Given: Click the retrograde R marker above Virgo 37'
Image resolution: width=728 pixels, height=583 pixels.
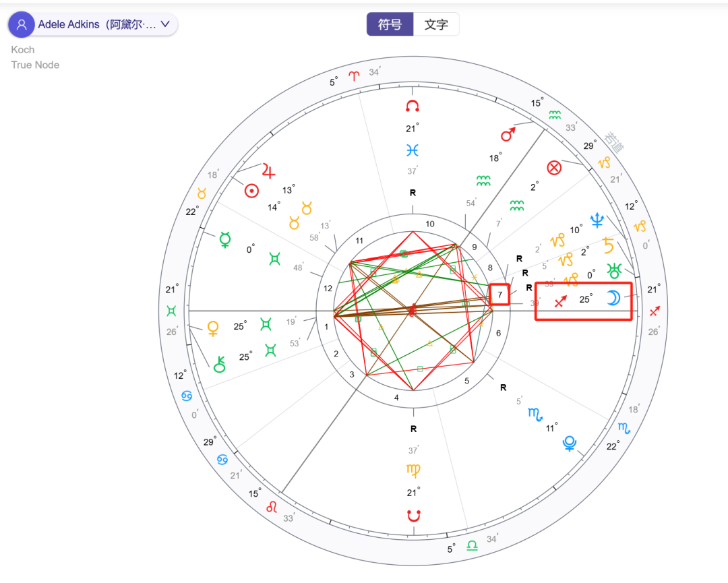Looking at the screenshot, I should [413, 429].
